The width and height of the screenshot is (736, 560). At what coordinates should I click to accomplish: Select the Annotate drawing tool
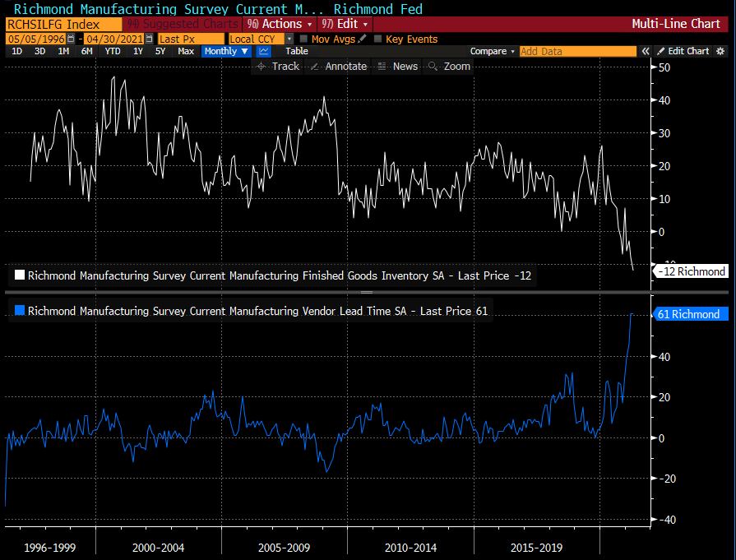pos(339,67)
